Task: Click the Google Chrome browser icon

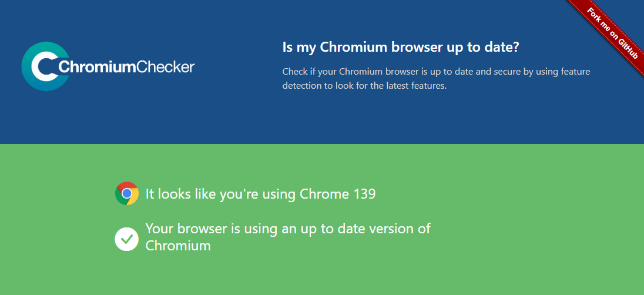Action: pos(126,193)
